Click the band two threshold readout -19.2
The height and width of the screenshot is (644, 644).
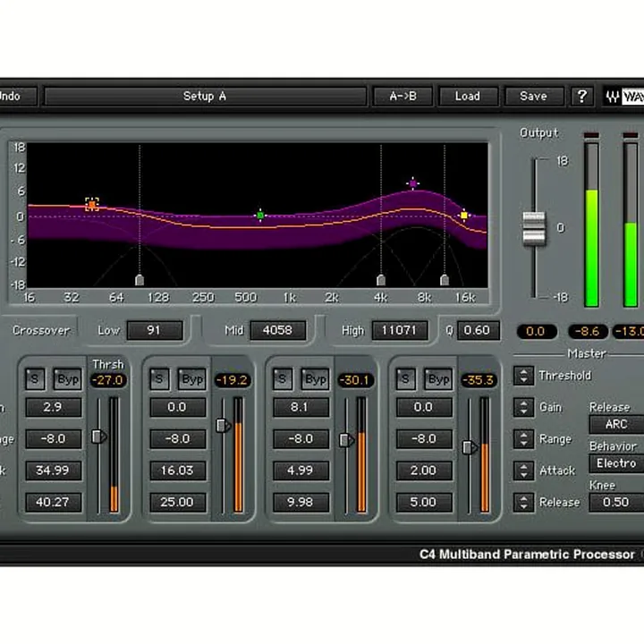pos(233,380)
